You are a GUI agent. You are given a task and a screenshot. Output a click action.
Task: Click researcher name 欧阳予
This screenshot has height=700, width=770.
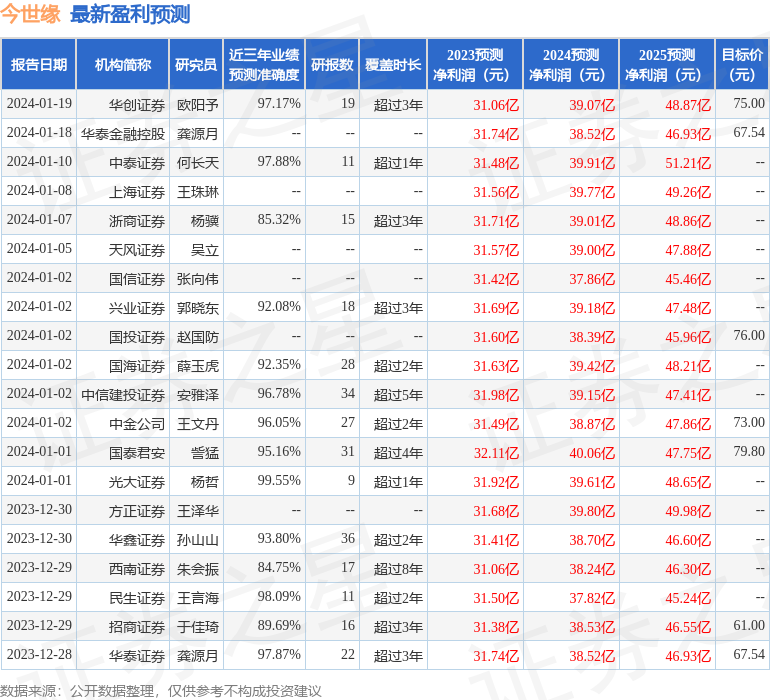click(197, 105)
